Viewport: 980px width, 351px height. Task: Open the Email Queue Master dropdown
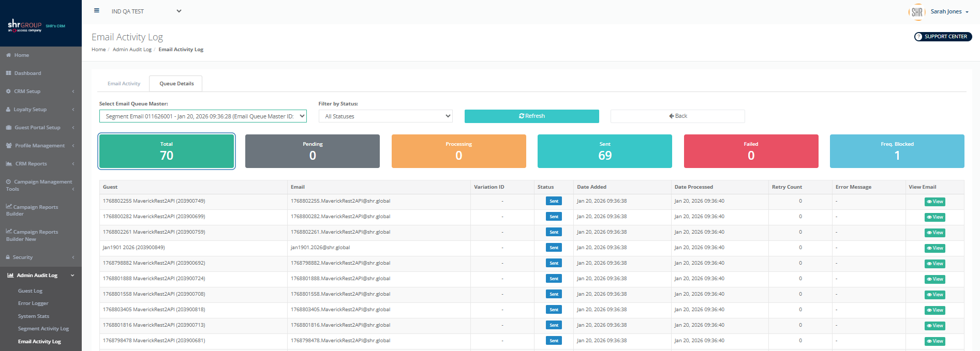[x=203, y=116]
